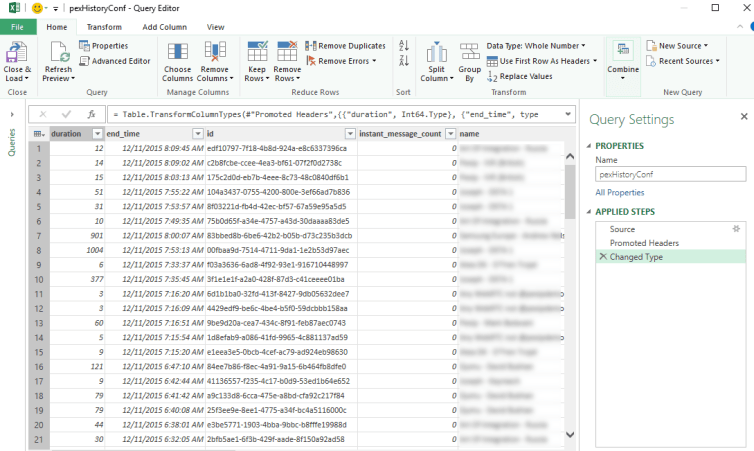The height and width of the screenshot is (451, 754).
Task: Expand the Queries side pane
Action: pyautogui.click(x=12, y=114)
